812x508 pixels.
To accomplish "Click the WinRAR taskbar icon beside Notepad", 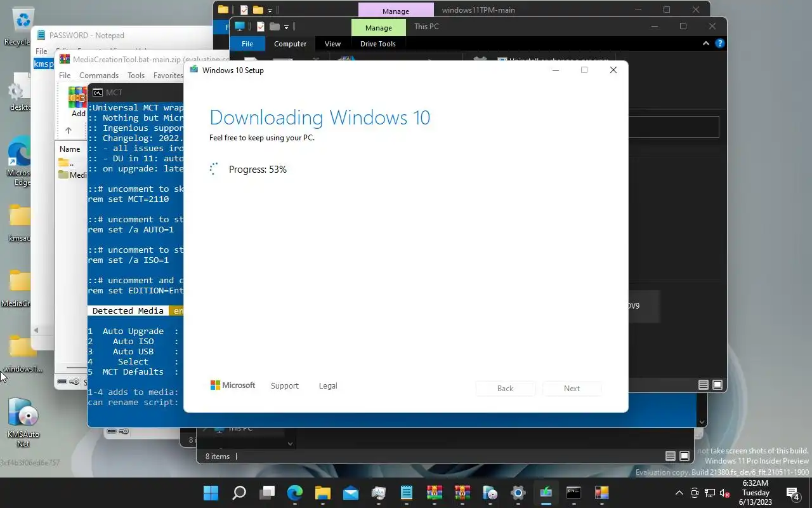I will pyautogui.click(x=435, y=493).
